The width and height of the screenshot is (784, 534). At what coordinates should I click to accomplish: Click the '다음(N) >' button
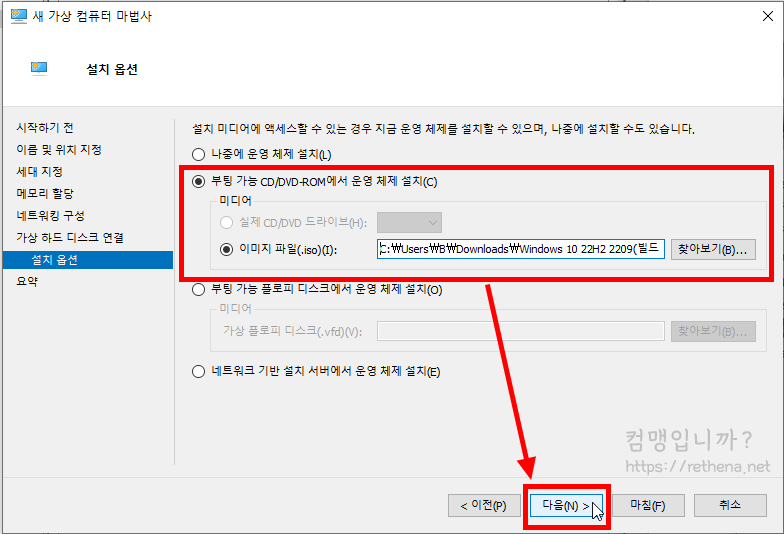coord(566,506)
